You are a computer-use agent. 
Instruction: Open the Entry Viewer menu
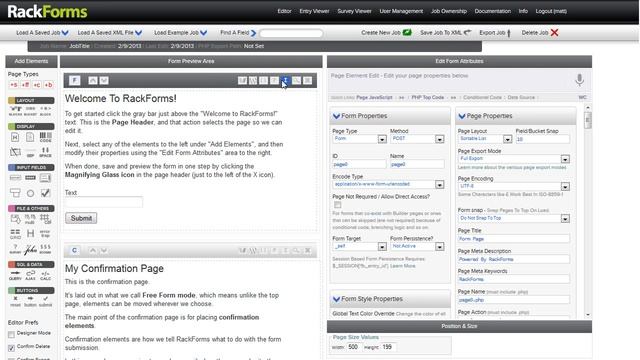[x=314, y=11]
